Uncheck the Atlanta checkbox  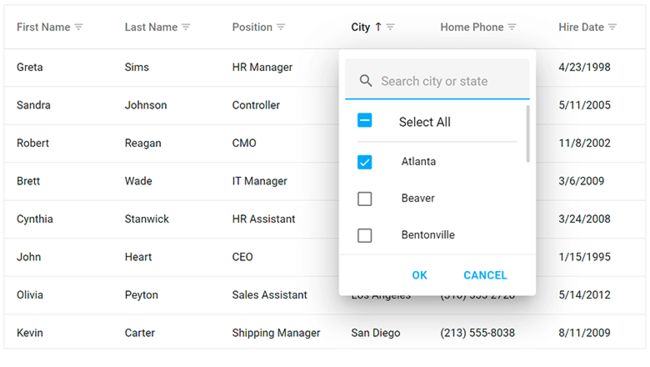365,162
